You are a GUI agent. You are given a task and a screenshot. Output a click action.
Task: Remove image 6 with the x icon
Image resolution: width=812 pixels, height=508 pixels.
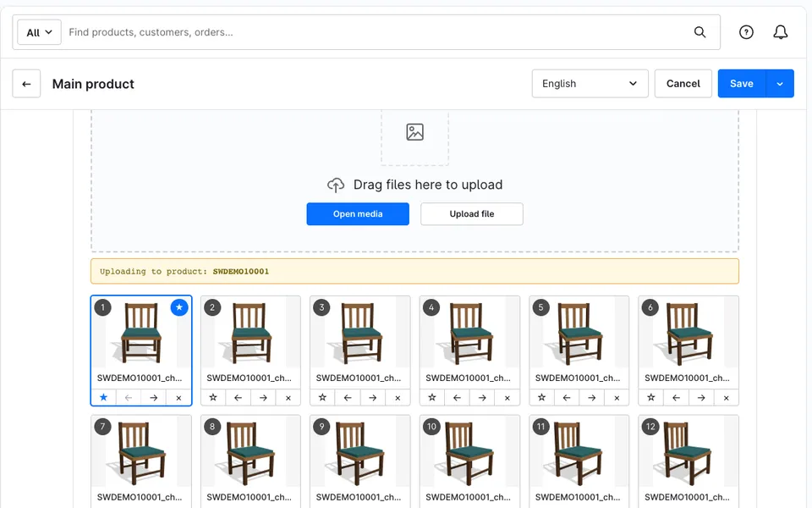click(x=727, y=398)
